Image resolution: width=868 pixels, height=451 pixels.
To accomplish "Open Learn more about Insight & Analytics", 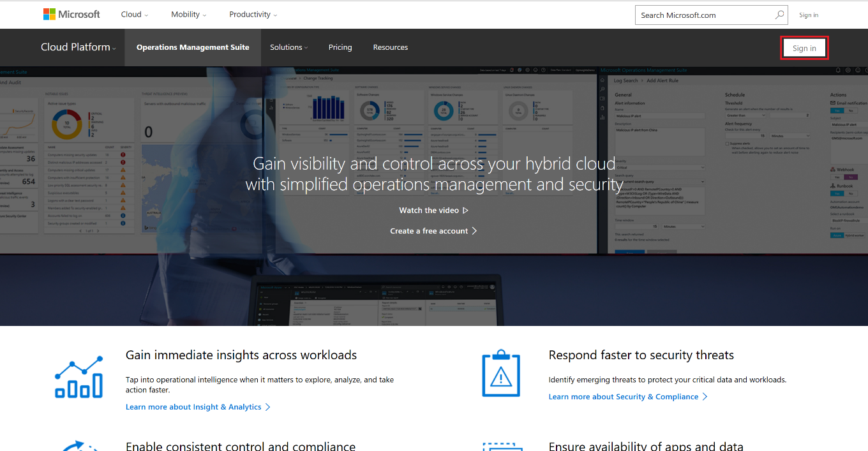I will tap(193, 407).
